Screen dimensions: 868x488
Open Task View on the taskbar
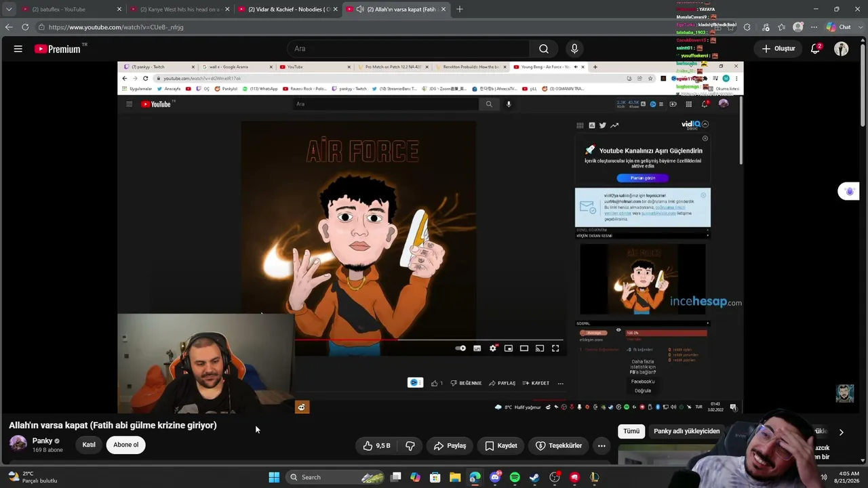click(x=396, y=477)
